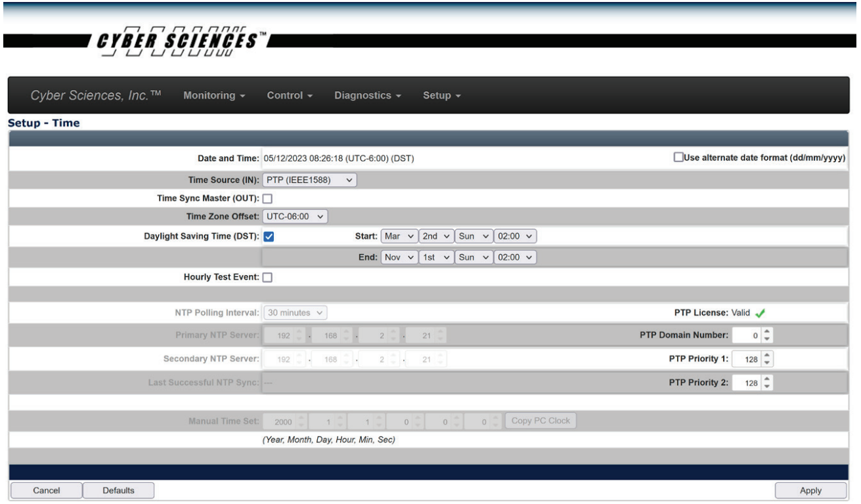The image size is (861, 504).
Task: Check Use alternate date format option
Action: (678, 157)
